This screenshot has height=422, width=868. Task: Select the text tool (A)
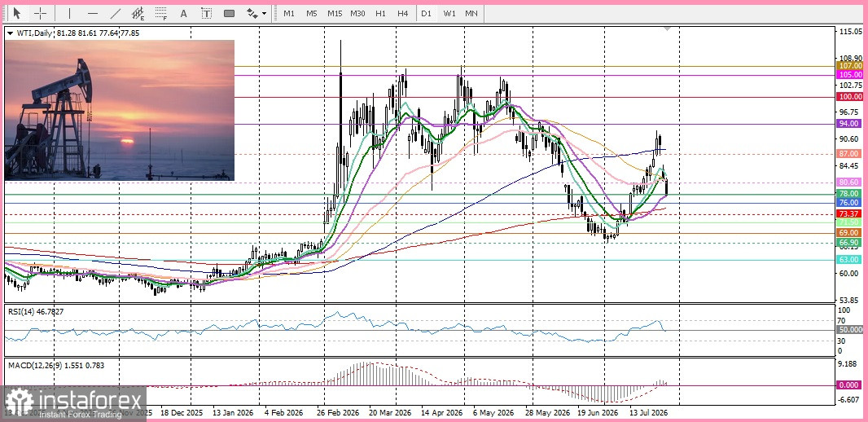click(x=184, y=13)
